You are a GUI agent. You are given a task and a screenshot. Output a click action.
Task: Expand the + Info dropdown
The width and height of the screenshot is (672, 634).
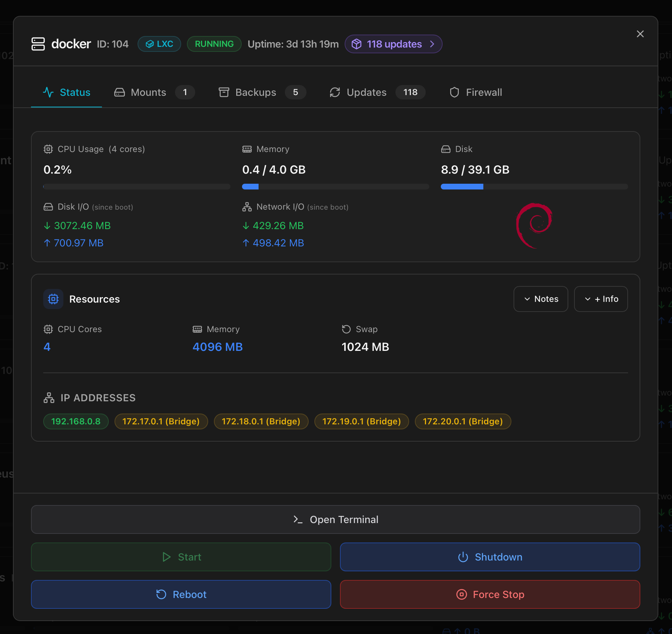601,299
